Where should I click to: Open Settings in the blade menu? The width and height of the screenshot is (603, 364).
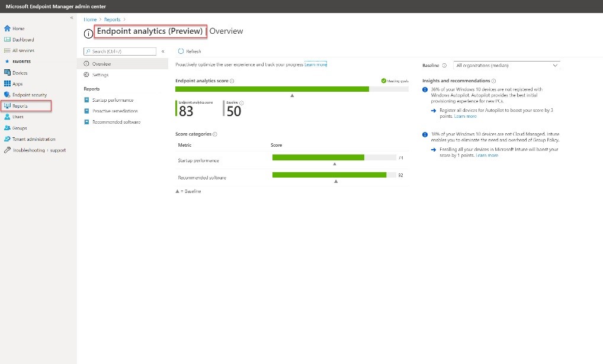(x=100, y=75)
